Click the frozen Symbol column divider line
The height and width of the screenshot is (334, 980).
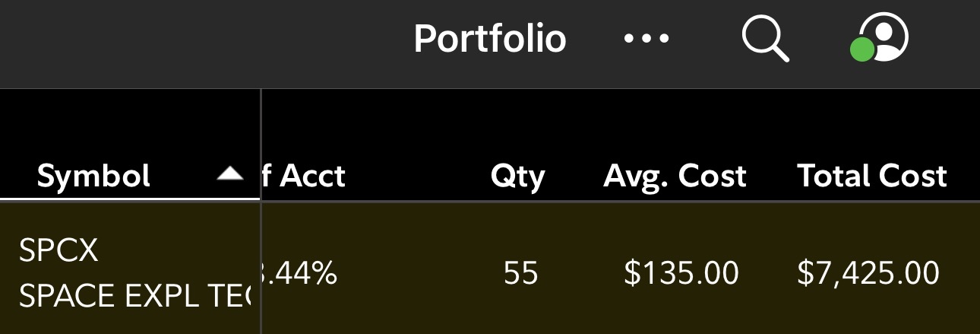pos(261,212)
